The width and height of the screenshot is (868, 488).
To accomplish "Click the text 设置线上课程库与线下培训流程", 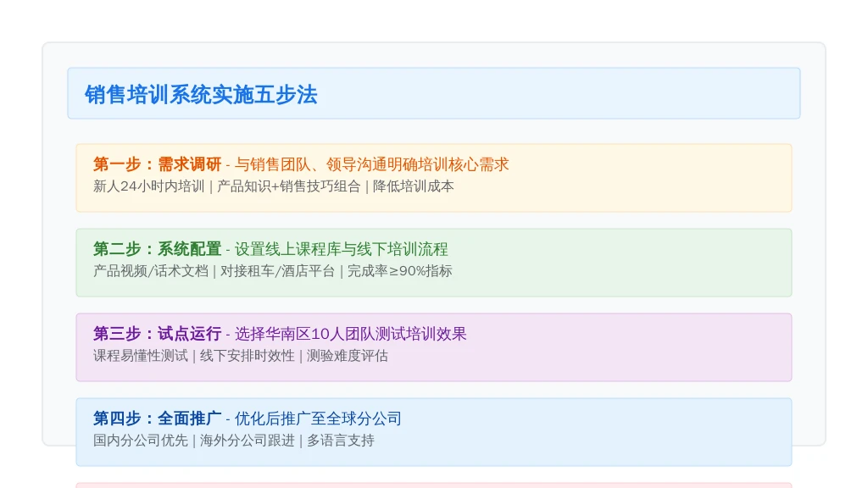I will (341, 249).
